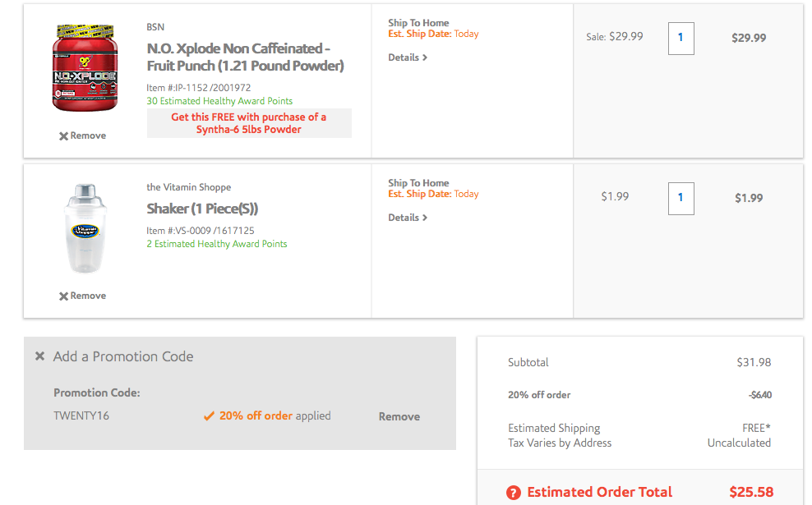Remove the Shaker item from the cart
The width and height of the screenshot is (812, 505).
coord(82,296)
